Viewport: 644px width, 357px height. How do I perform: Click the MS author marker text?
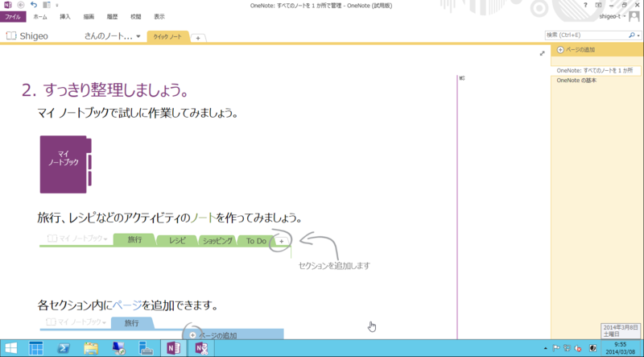[462, 78]
